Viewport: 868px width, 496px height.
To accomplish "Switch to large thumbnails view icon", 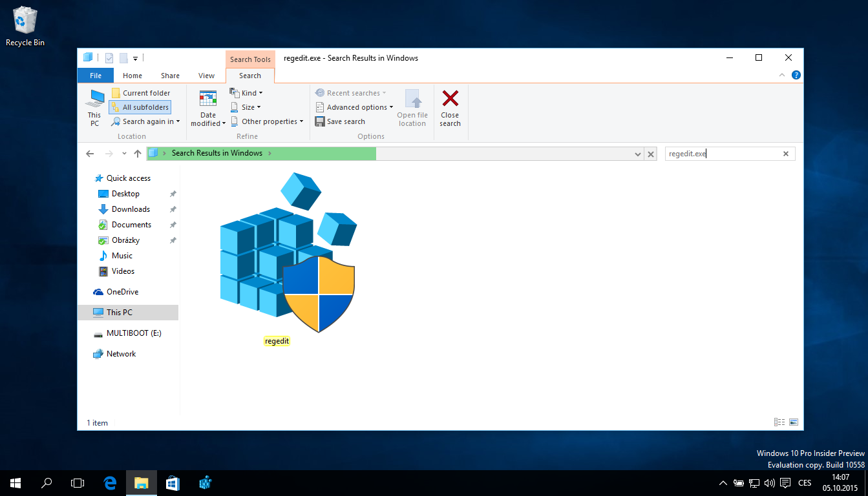I will coord(793,422).
